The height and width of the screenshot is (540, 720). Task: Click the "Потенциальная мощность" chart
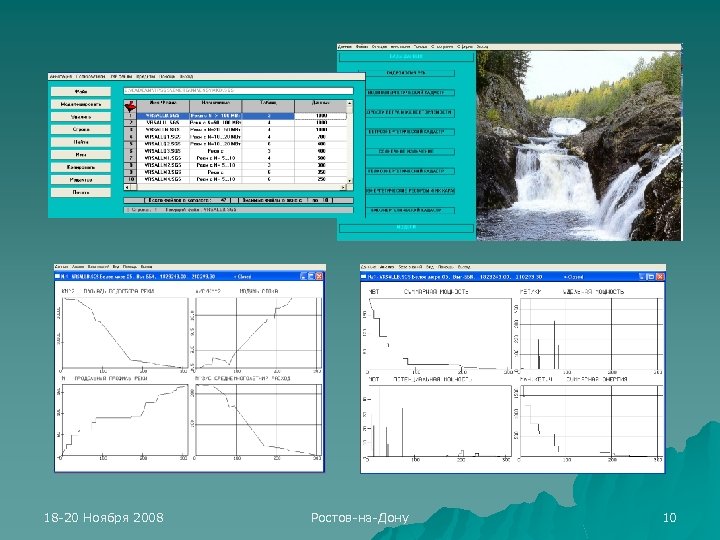439,422
